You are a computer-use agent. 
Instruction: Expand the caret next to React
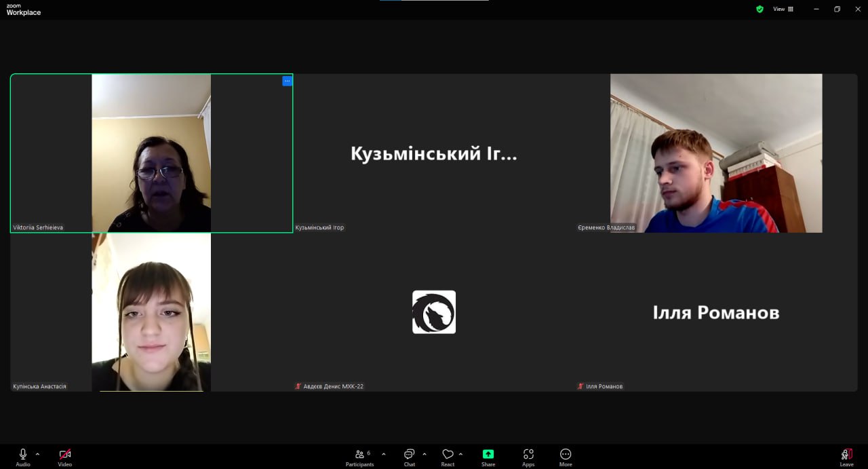[x=460, y=454]
